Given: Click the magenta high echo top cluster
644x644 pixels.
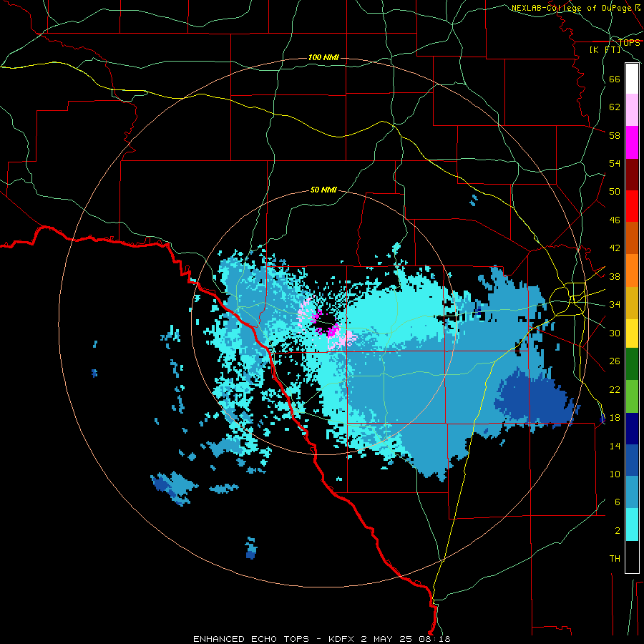Looking at the screenshot, I should (331, 329).
